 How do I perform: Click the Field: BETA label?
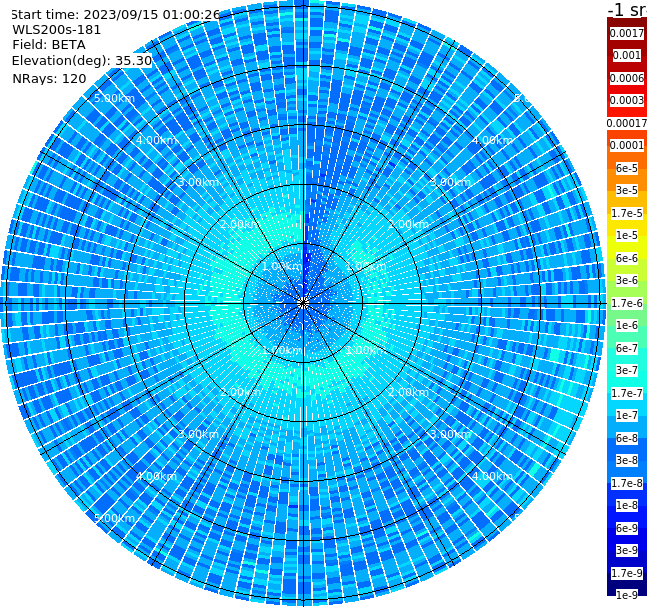click(49, 45)
